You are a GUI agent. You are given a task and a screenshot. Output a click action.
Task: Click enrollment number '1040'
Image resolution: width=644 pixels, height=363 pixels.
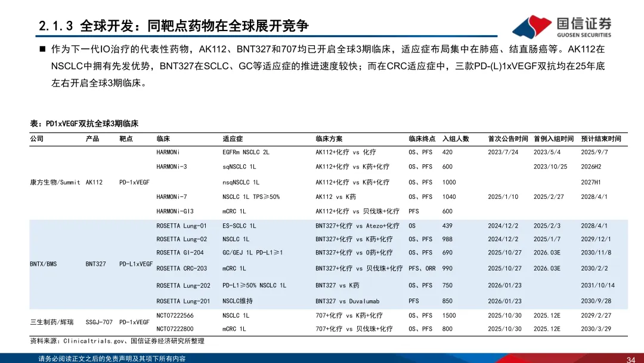tap(449, 196)
